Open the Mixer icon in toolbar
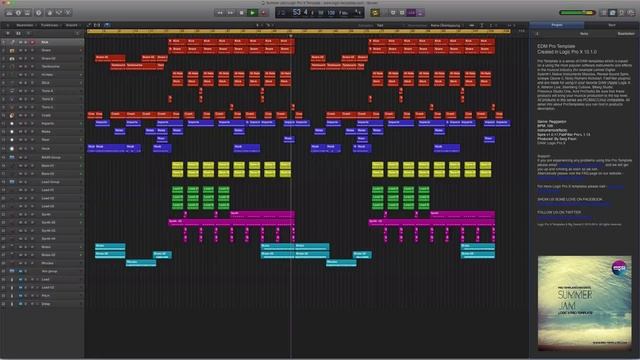640x360 pixels. [x=59, y=13]
